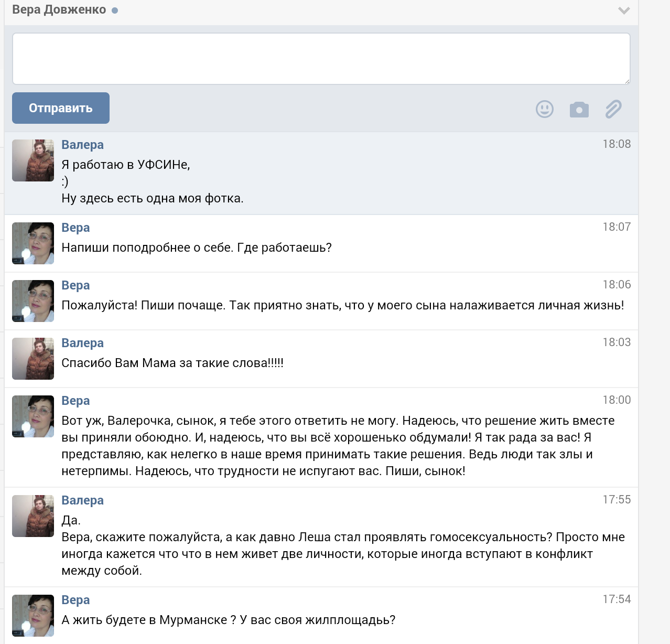Select the message 'Я работаю в УФСИНе,'
The height and width of the screenshot is (644, 670).
126,165
